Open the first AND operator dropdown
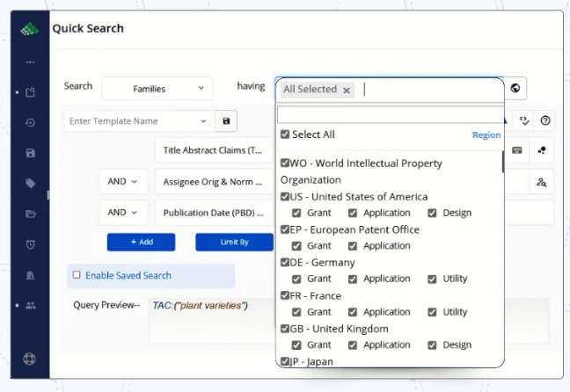 point(122,182)
